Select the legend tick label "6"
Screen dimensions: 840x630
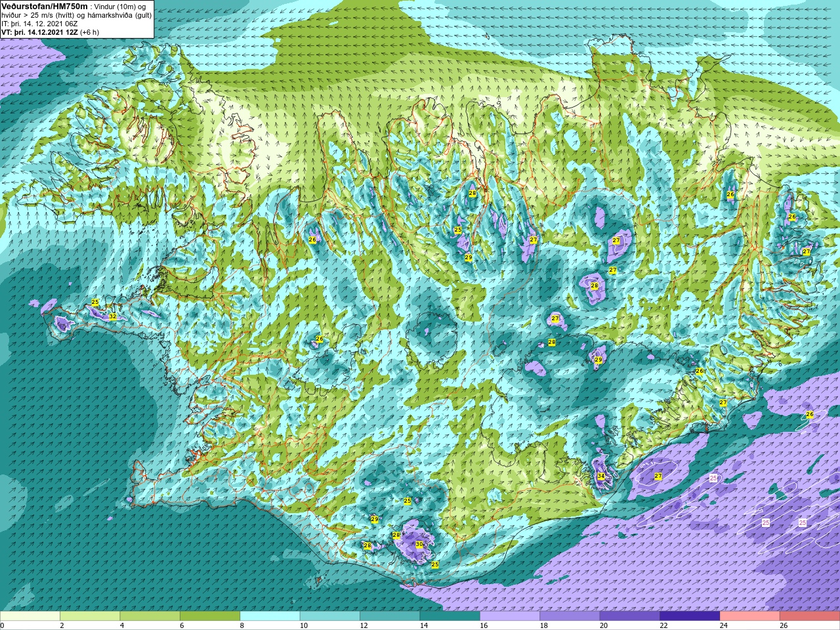coord(182,625)
